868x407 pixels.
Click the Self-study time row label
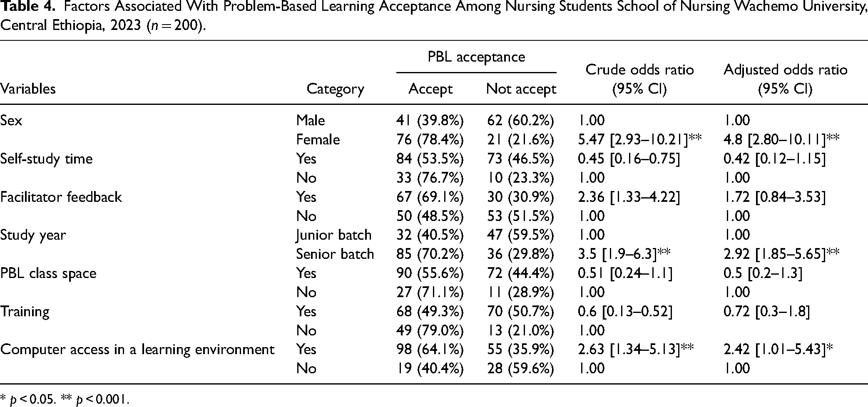point(46,159)
